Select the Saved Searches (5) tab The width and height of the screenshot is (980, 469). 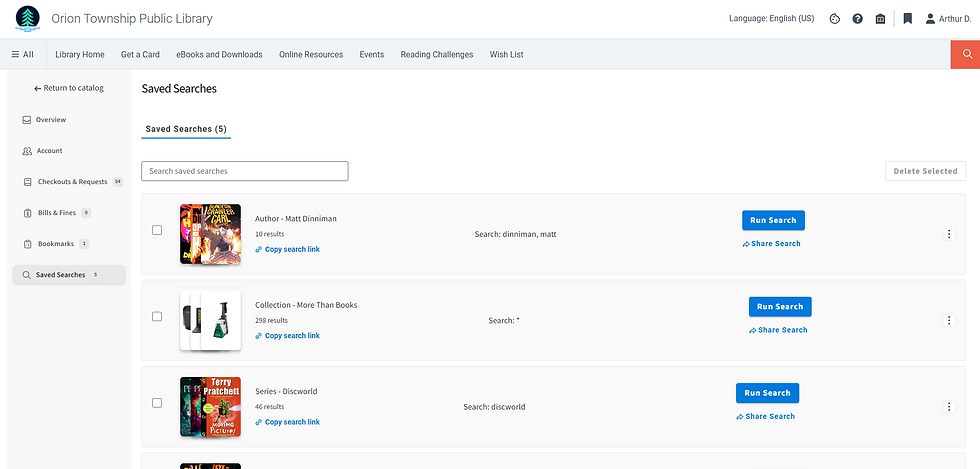click(186, 129)
